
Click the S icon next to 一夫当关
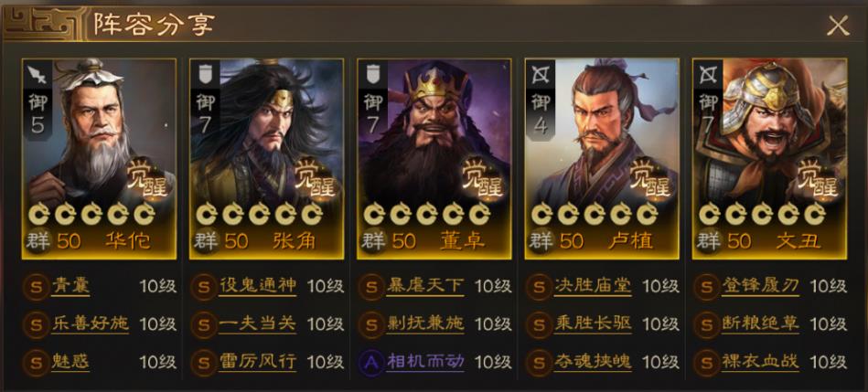coord(204,324)
